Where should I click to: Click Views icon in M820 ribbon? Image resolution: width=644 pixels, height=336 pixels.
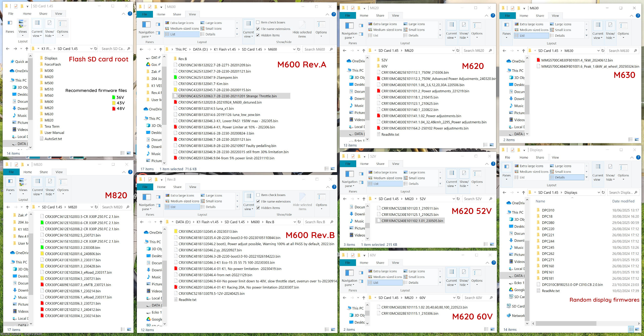tap(23, 182)
